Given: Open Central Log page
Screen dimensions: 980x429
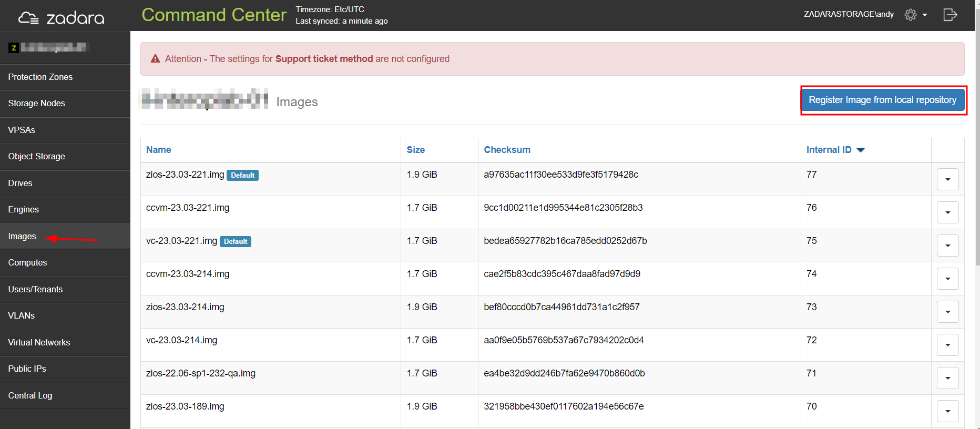Looking at the screenshot, I should (65, 396).
